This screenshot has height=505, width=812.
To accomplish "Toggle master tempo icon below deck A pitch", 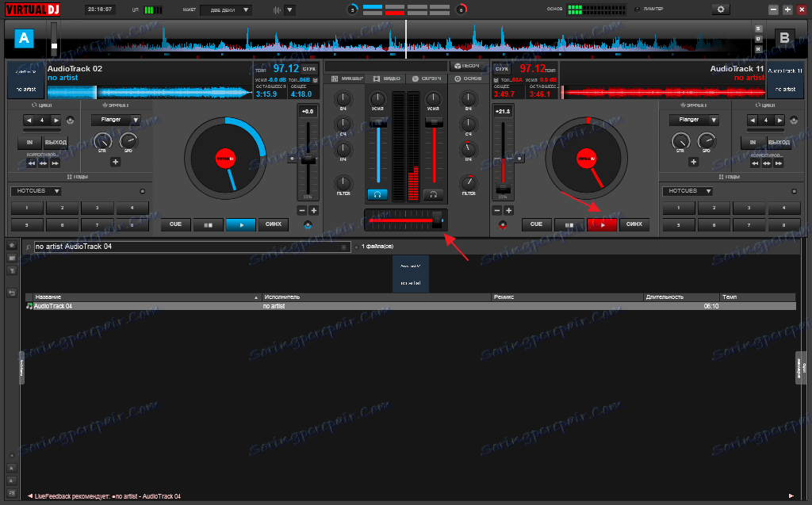I will click(308, 225).
